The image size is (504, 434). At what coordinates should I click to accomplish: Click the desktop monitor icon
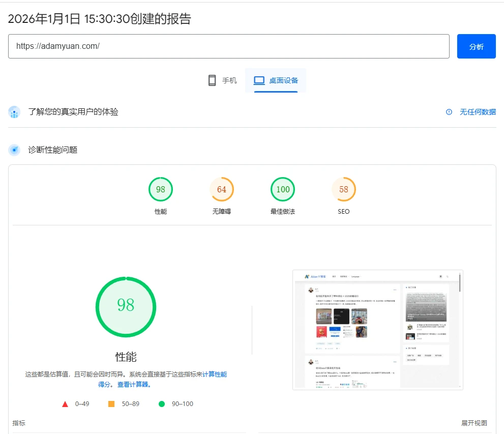pyautogui.click(x=259, y=80)
